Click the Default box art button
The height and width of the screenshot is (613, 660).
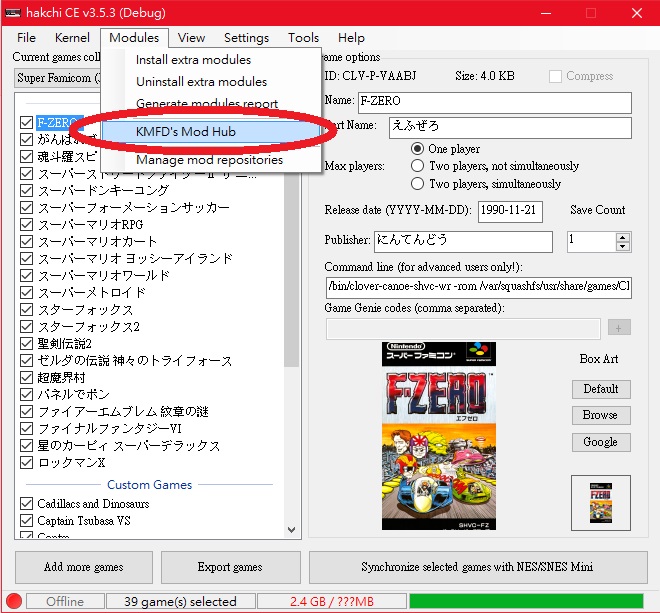[x=601, y=389]
